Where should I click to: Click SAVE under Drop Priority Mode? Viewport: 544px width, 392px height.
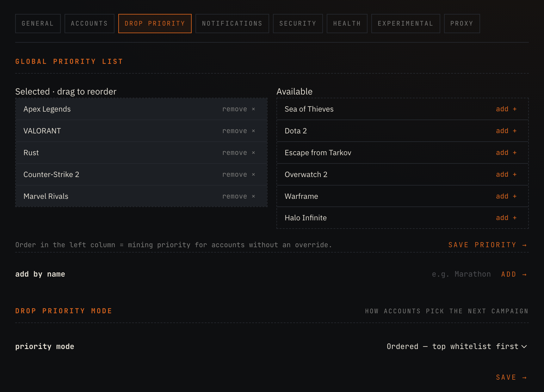pyautogui.click(x=511, y=377)
